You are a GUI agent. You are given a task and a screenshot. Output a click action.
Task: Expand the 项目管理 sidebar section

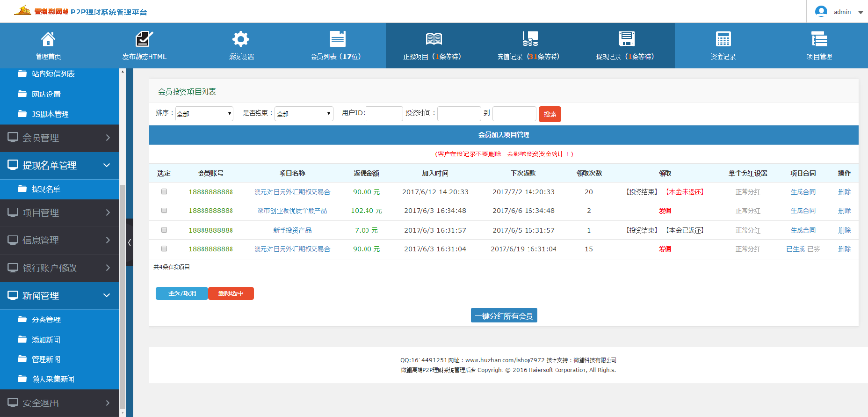pos(59,212)
